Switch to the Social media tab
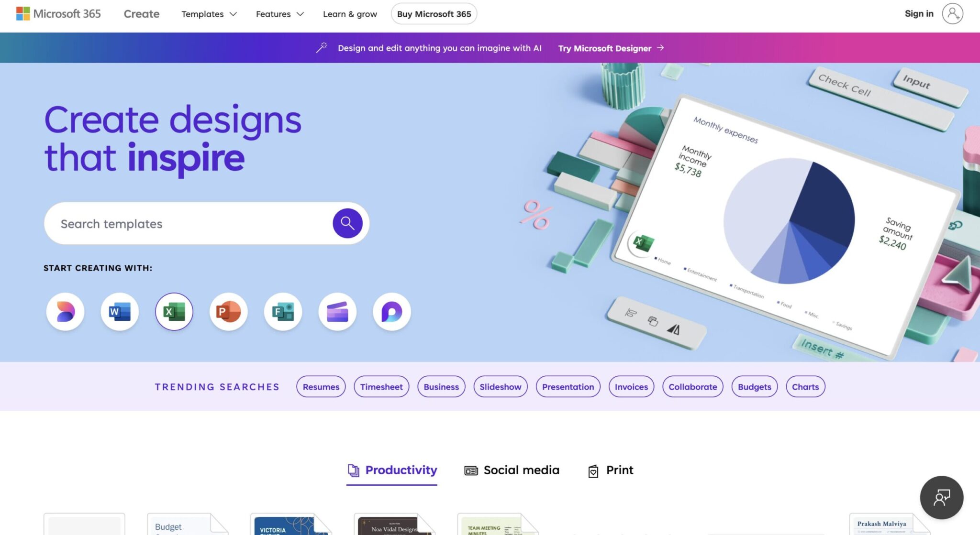 [x=512, y=470]
